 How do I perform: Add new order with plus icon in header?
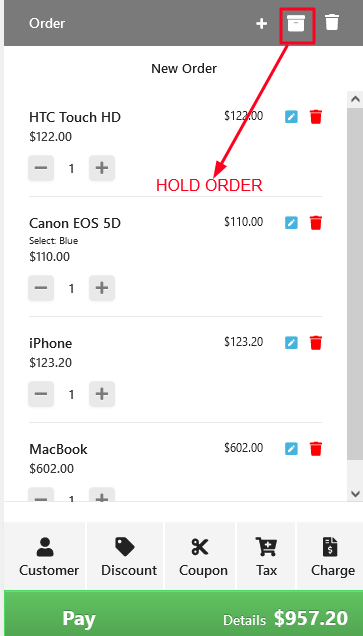(x=262, y=24)
